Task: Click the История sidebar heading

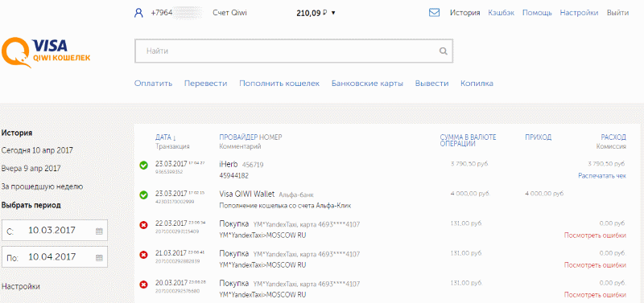Action: coord(17,133)
